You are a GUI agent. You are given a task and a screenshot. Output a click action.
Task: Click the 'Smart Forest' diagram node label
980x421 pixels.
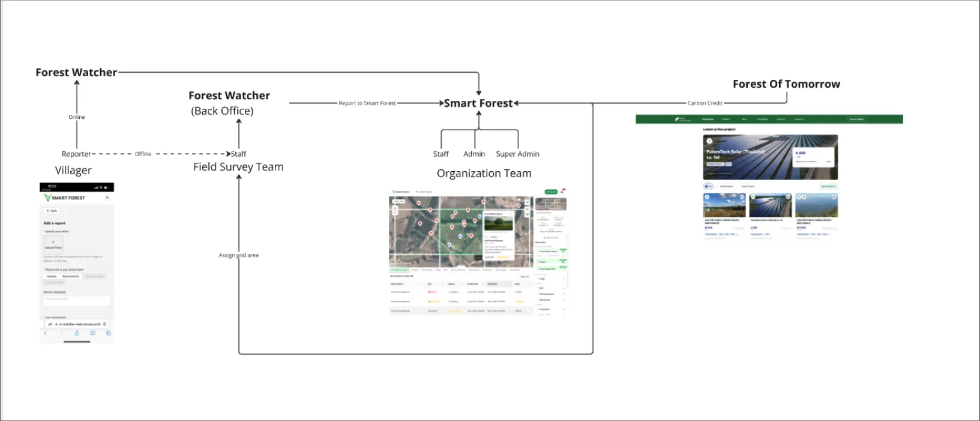[x=478, y=103]
